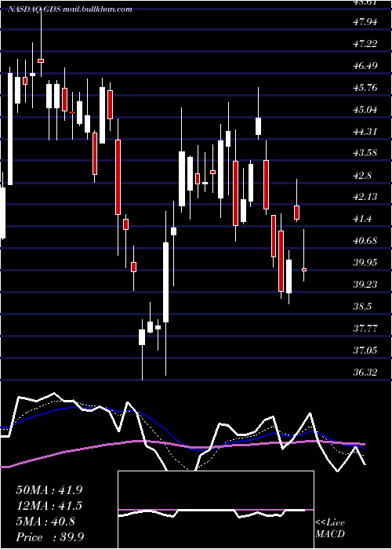Click the 37.77 price axis label
The height and width of the screenshot is (549, 392).
click(365, 329)
